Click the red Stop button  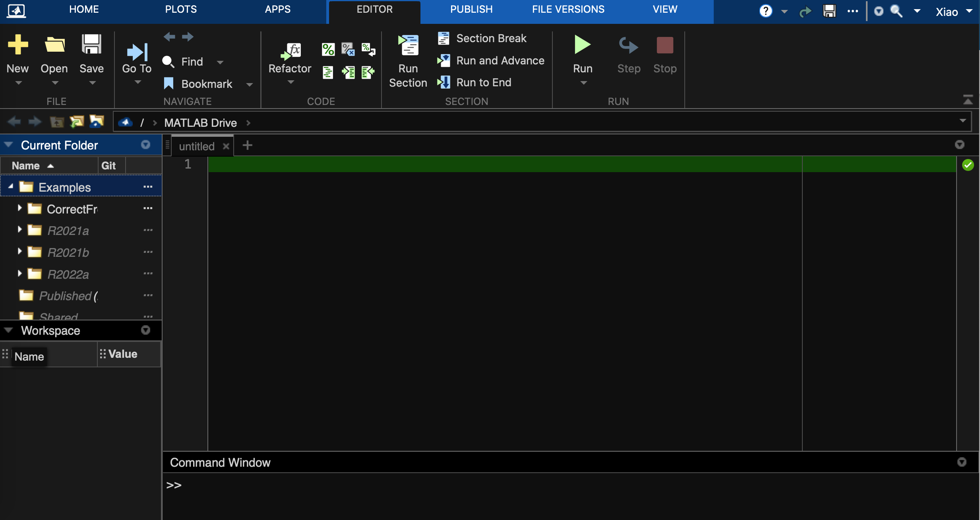point(665,45)
